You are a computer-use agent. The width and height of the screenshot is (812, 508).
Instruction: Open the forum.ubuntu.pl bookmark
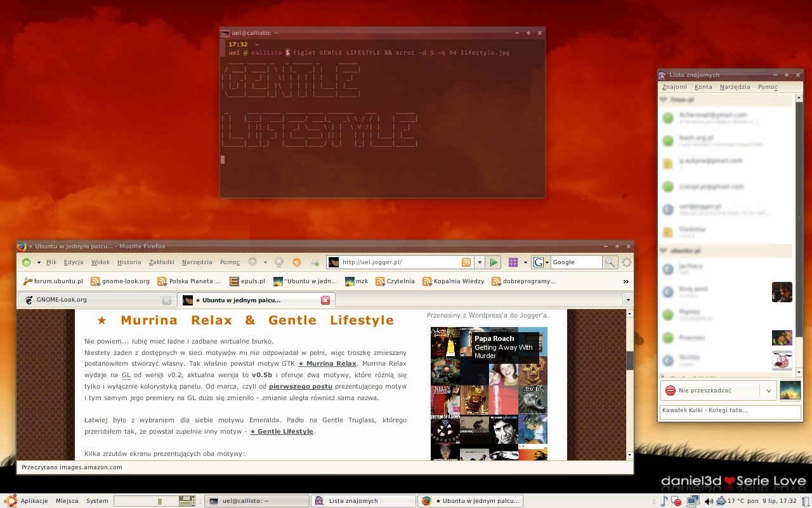53,281
